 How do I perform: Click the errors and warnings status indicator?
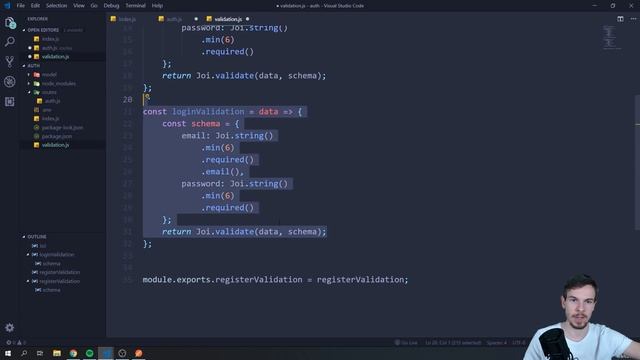point(16,342)
